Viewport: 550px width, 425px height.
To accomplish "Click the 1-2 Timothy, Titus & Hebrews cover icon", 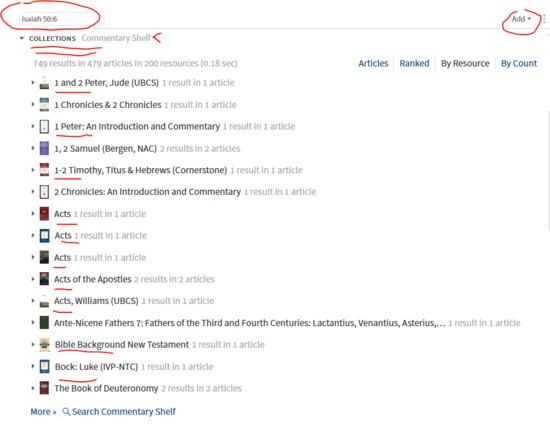I will [x=44, y=170].
